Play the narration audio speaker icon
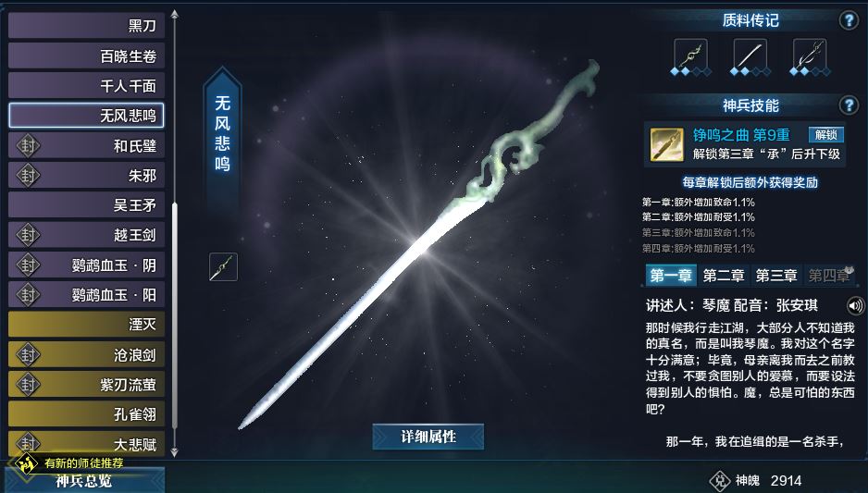Image resolution: width=868 pixels, height=493 pixels. point(855,305)
